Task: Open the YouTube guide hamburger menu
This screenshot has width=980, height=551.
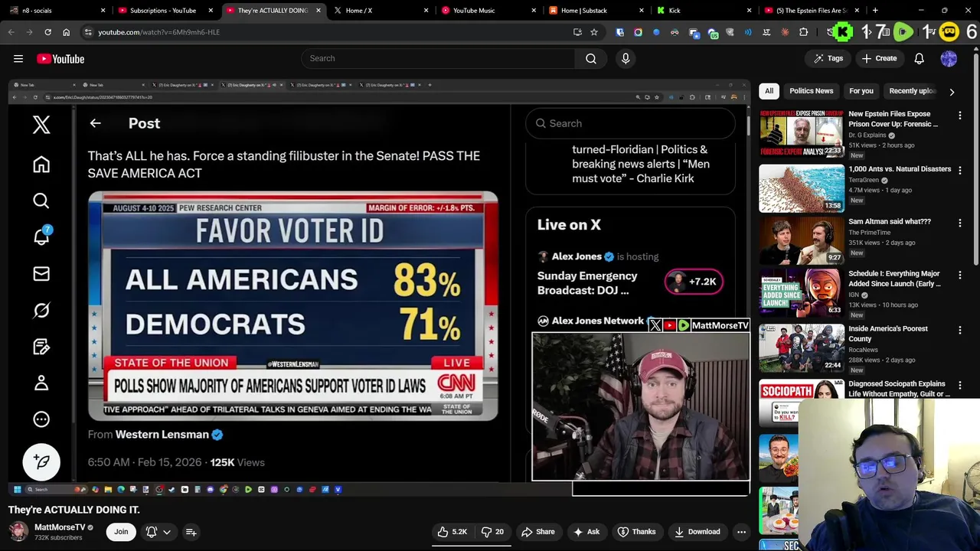Action: coord(18,59)
